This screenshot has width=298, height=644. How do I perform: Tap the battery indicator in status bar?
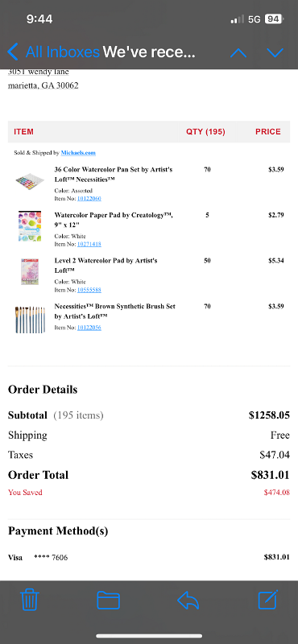(x=273, y=19)
